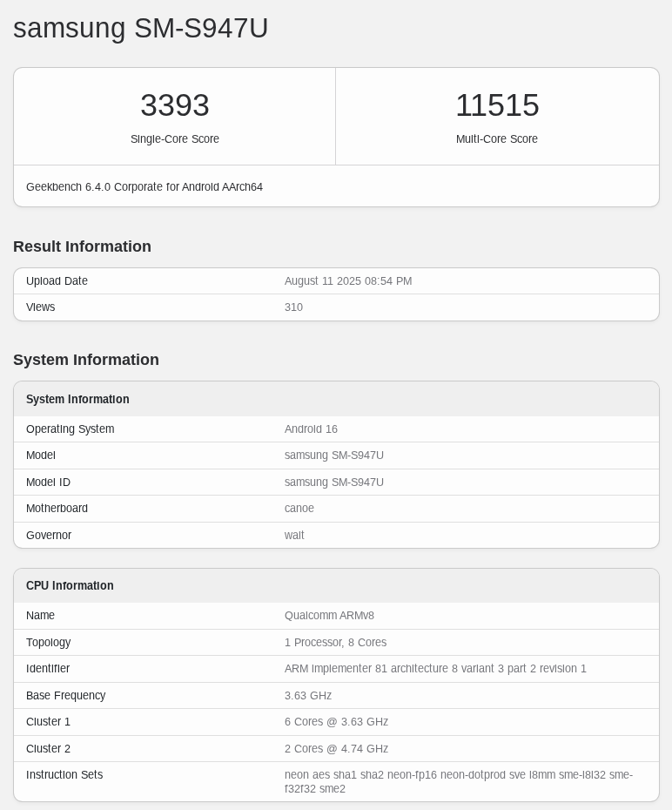Select 2 Cores @ 4.74 GHz value

click(336, 748)
